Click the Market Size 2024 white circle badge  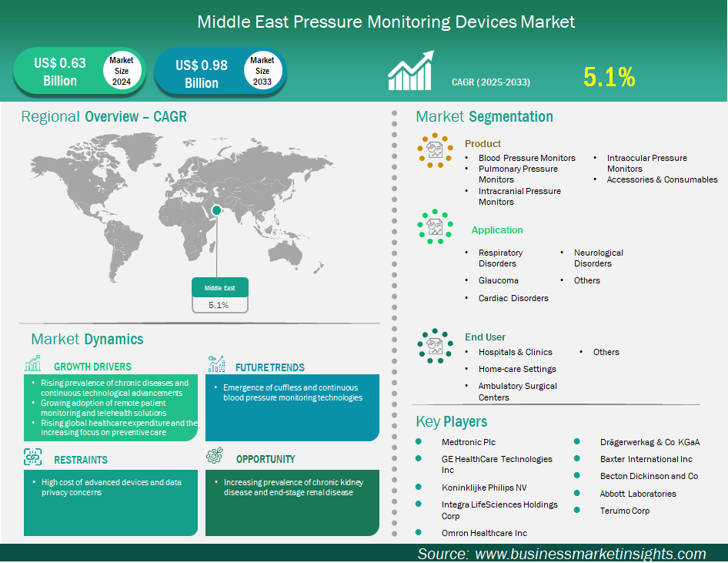(122, 71)
